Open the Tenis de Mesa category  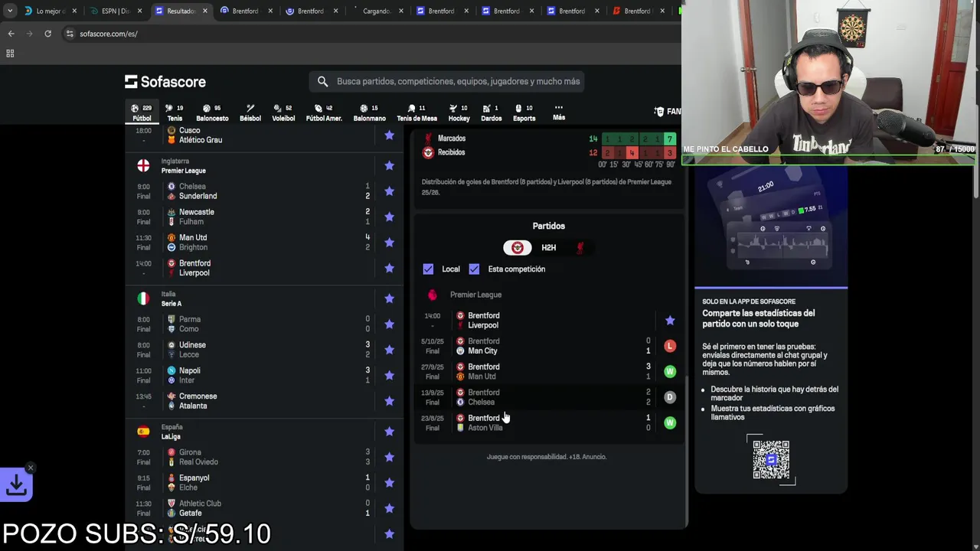(x=416, y=112)
